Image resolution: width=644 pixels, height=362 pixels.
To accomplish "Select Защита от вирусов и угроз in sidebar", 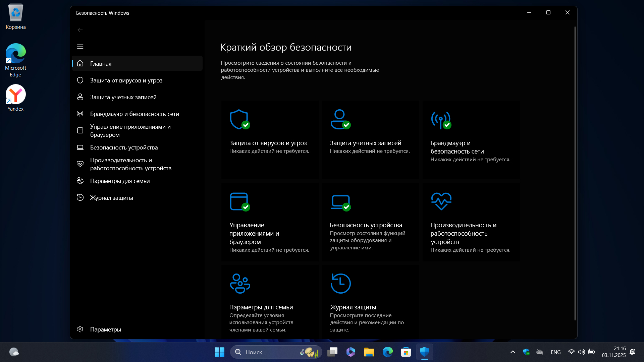I will tap(126, 80).
